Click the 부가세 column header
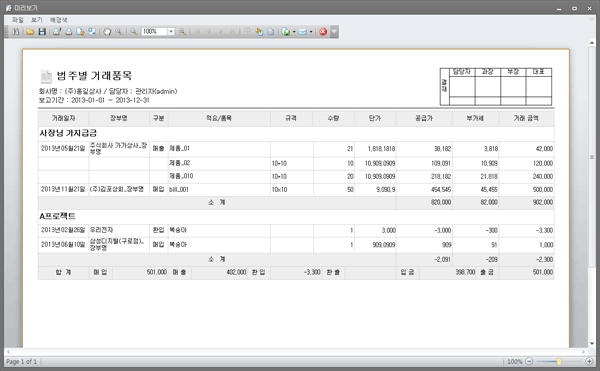 [x=475, y=119]
